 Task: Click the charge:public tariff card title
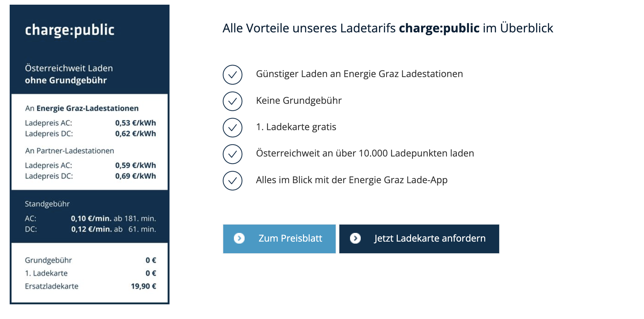click(x=69, y=30)
